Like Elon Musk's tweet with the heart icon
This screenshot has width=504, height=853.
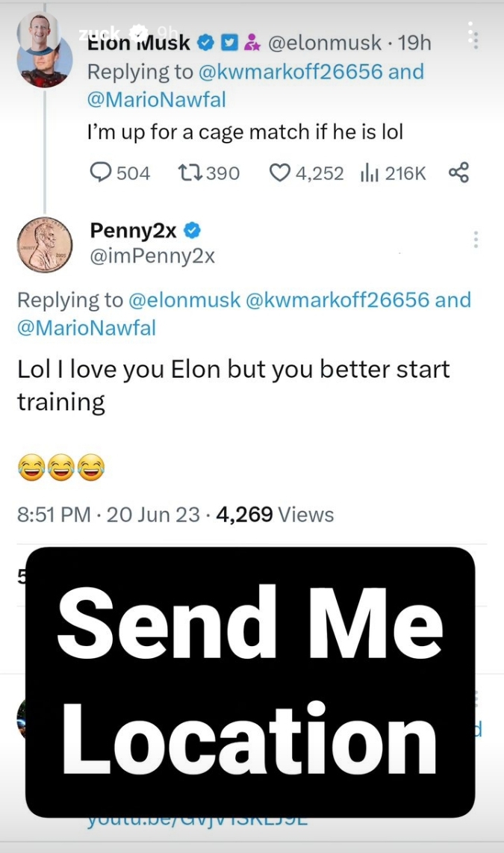(x=279, y=173)
